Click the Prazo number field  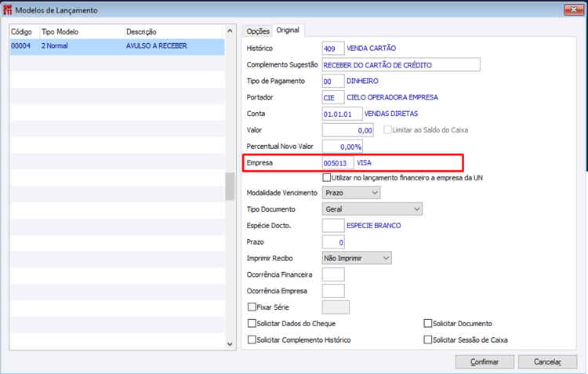[x=333, y=242]
